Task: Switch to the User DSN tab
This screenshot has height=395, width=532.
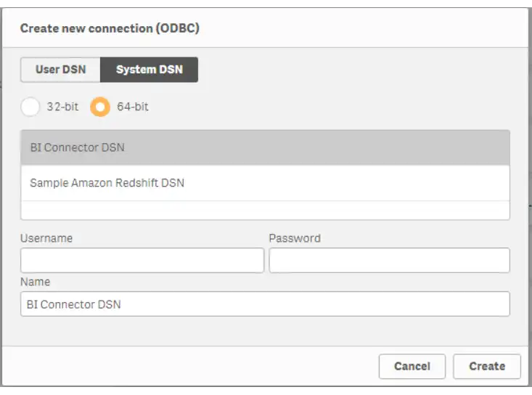Action: (60, 70)
